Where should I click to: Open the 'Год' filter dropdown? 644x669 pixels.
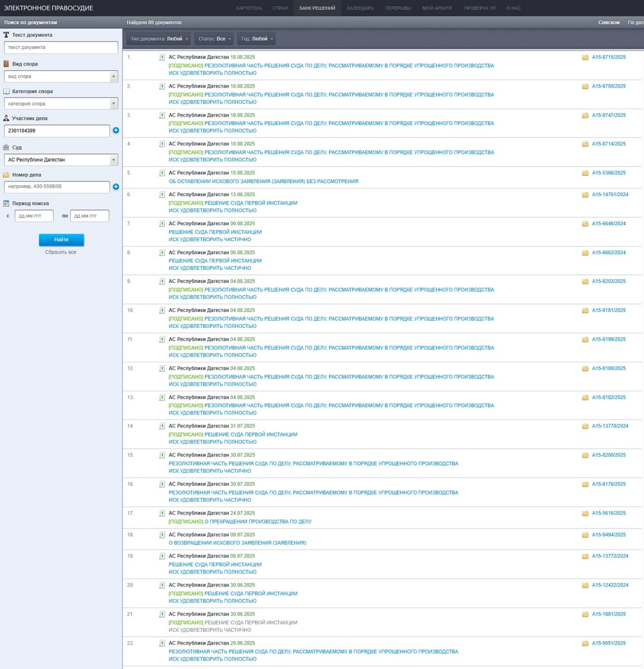(x=256, y=39)
